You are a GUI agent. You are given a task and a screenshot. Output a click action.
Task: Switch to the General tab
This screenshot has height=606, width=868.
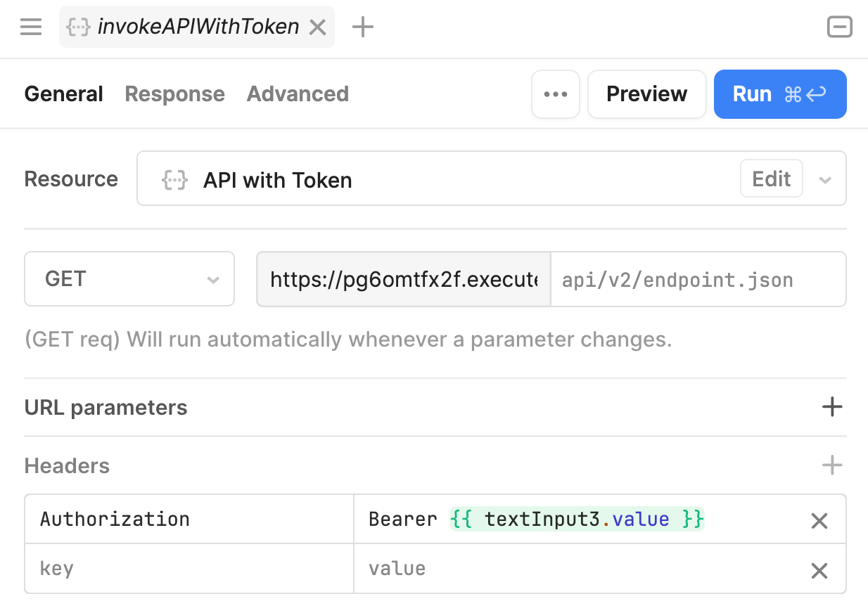(x=64, y=94)
